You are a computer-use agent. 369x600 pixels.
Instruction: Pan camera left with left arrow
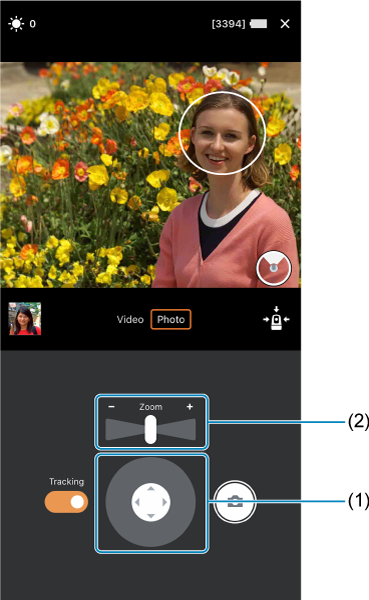137,502
